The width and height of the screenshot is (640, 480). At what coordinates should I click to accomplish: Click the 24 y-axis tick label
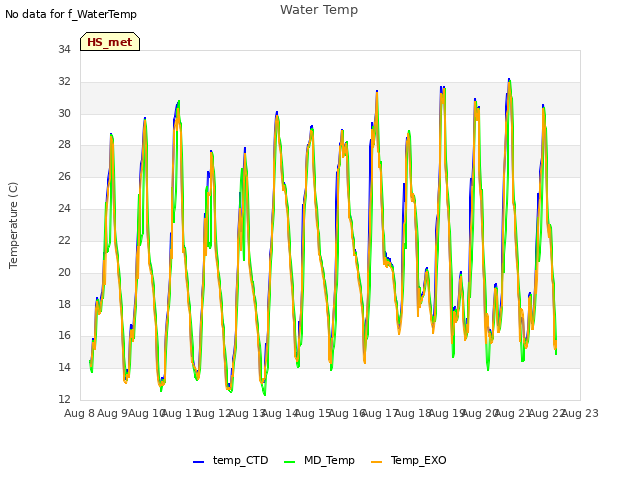(64, 208)
